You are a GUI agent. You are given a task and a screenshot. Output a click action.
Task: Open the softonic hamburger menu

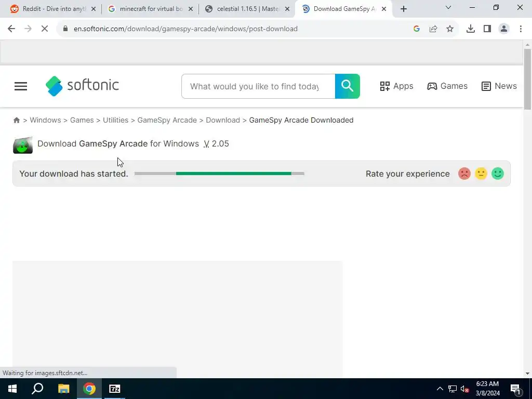tap(21, 86)
